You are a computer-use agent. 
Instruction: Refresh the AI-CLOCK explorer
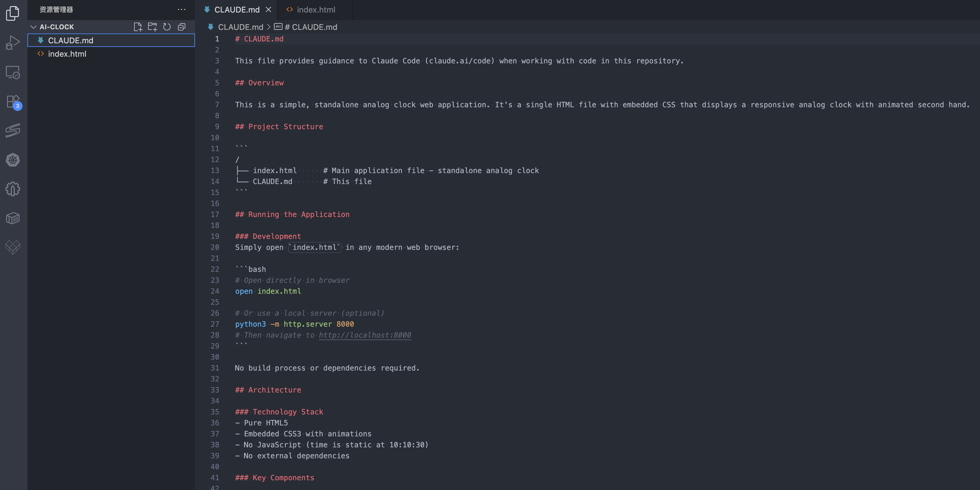[x=167, y=27]
